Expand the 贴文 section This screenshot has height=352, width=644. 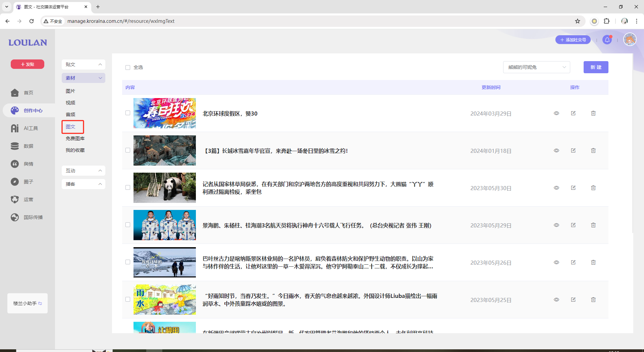point(84,64)
